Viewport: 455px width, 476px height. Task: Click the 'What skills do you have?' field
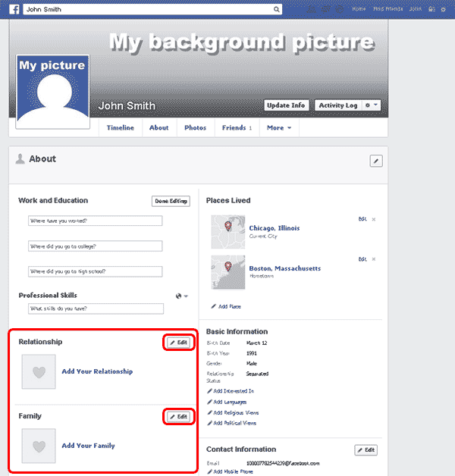[96, 308]
